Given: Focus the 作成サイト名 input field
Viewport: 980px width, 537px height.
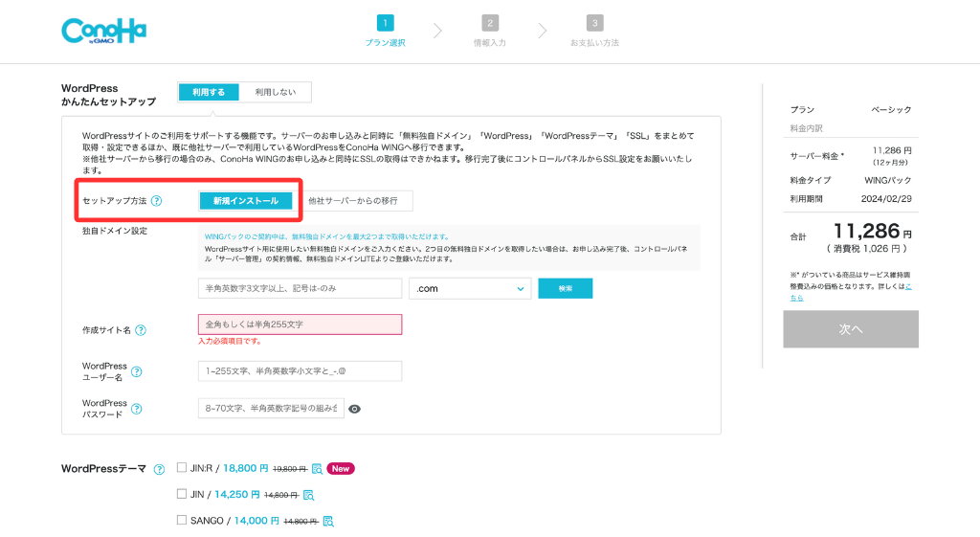Looking at the screenshot, I should click(300, 324).
